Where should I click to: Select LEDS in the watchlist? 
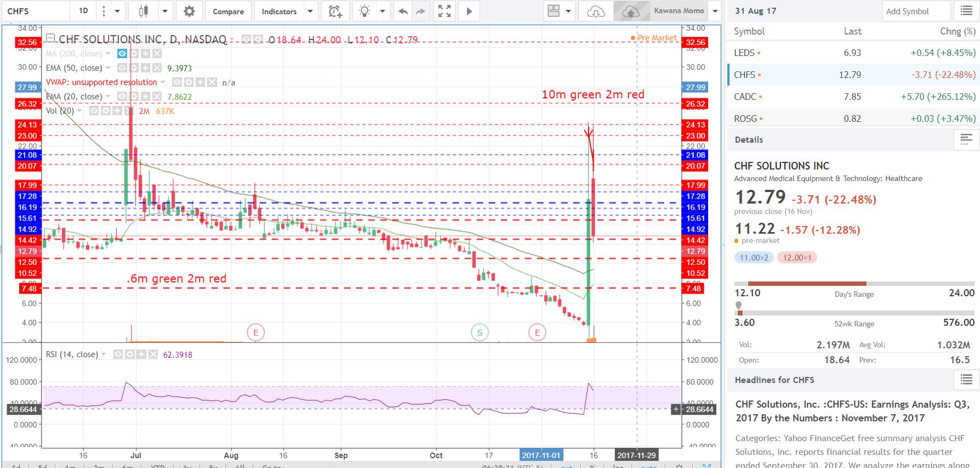[x=854, y=53]
